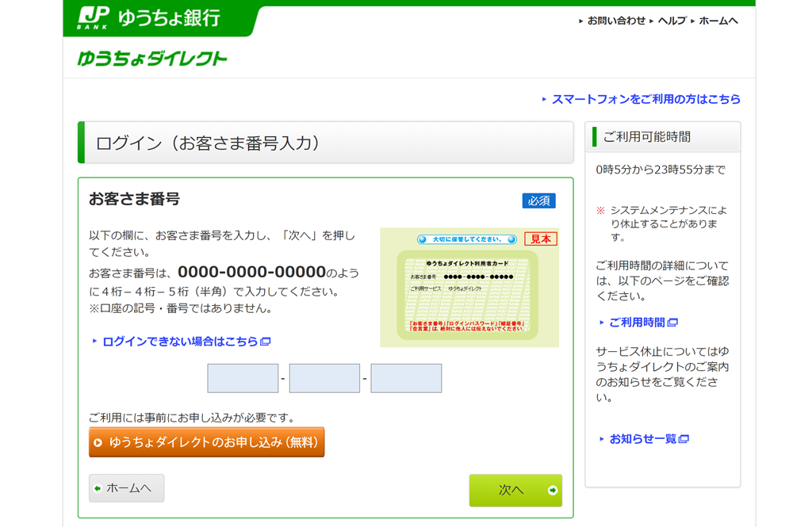Click the new-window icon next to お知らせ一覧
812x527 pixels.
pos(684,439)
